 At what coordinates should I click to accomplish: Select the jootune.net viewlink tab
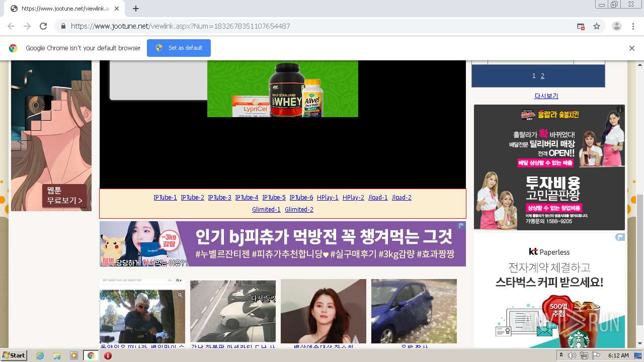point(65,9)
